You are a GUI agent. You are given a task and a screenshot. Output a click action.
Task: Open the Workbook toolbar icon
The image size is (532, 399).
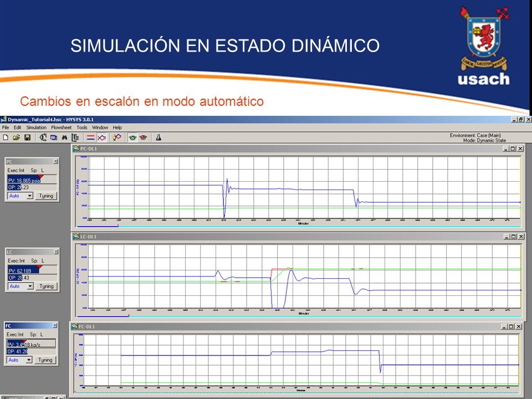[x=54, y=137]
